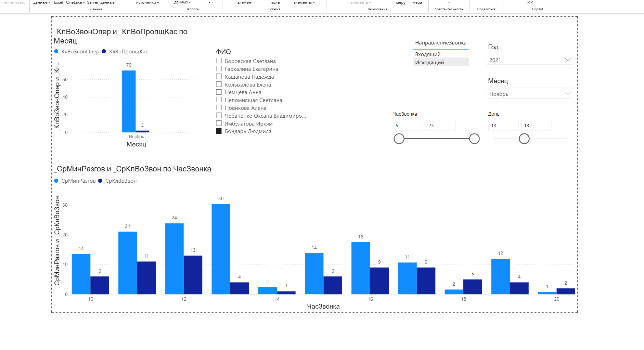Image resolution: width=644 pixels, height=350 pixels.
Task: Click the НаправлениеЗвонка slicer header
Action: pos(441,43)
